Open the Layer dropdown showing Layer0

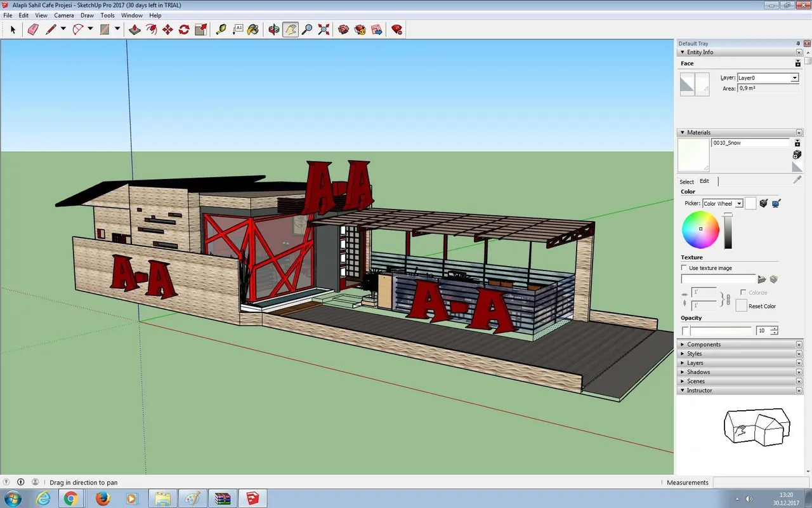pyautogui.click(x=768, y=77)
